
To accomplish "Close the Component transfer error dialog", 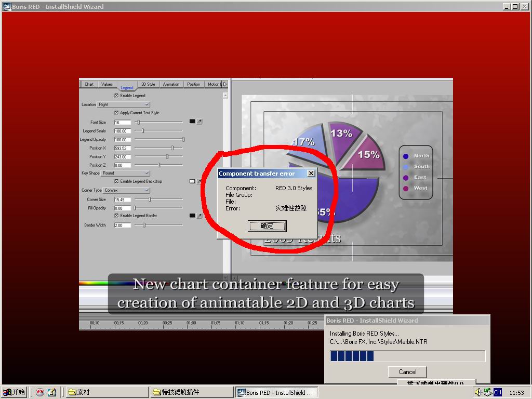I will [x=311, y=174].
